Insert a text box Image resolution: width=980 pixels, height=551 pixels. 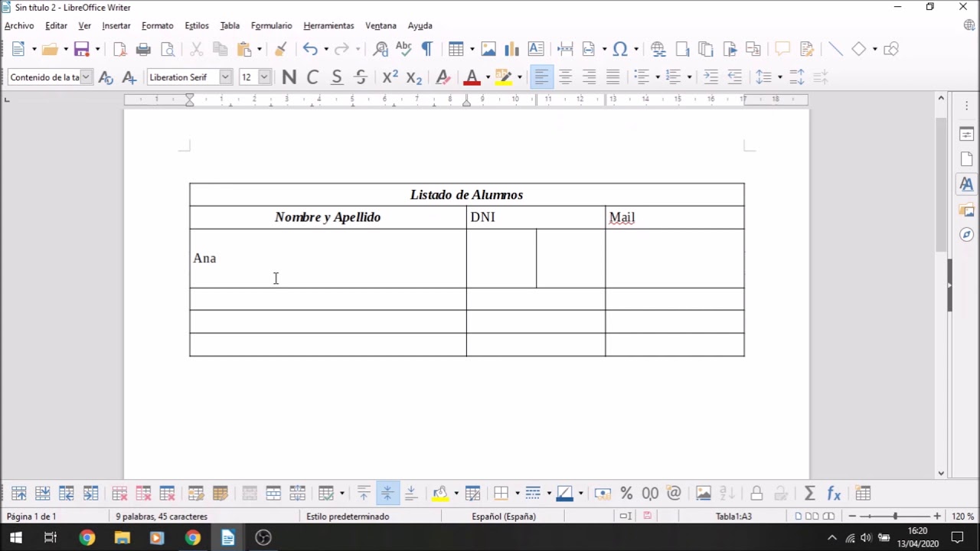[536, 49]
